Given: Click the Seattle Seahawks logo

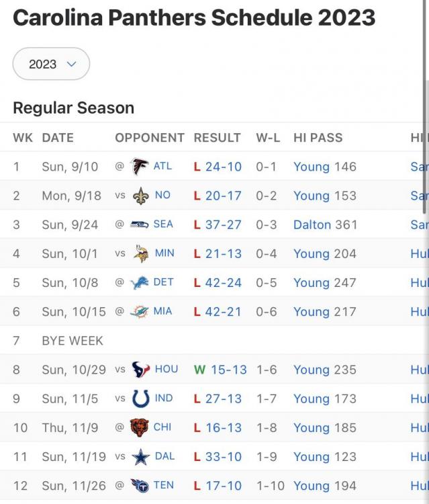Looking at the screenshot, I should tap(140, 224).
